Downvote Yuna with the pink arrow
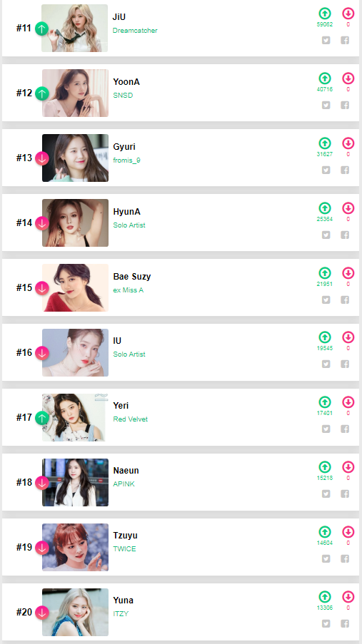This screenshot has width=362, height=644. pyautogui.click(x=348, y=597)
